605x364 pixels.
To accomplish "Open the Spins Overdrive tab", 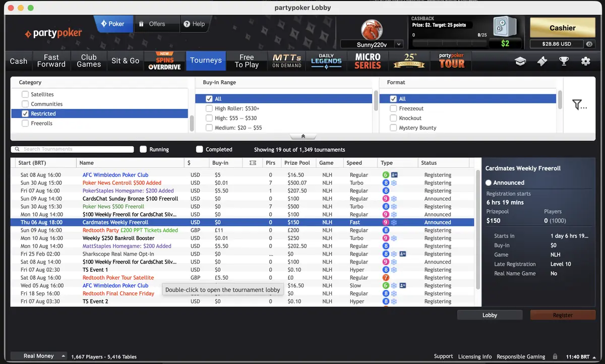I will [x=164, y=61].
